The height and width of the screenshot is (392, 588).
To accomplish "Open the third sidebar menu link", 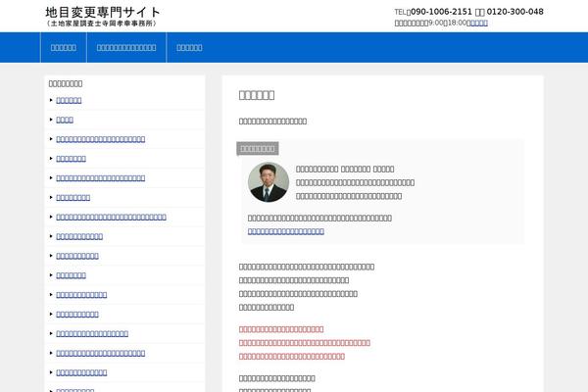I will coord(101,139).
